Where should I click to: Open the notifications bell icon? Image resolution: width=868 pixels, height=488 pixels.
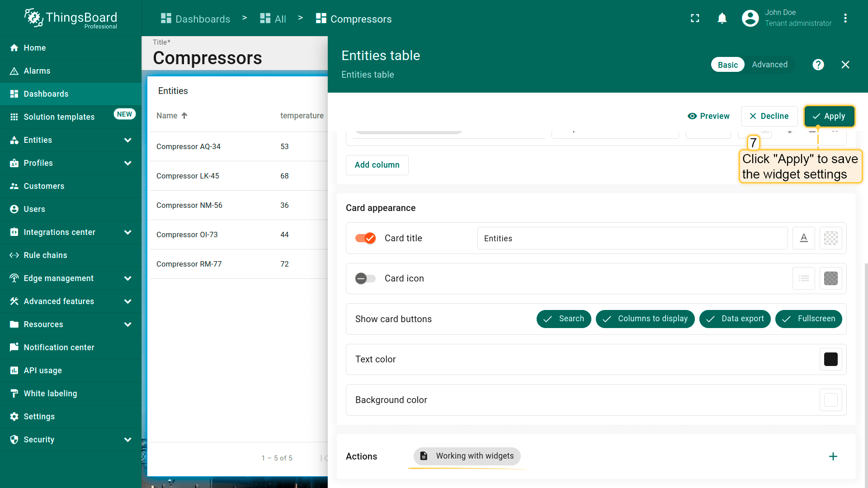coord(722,18)
